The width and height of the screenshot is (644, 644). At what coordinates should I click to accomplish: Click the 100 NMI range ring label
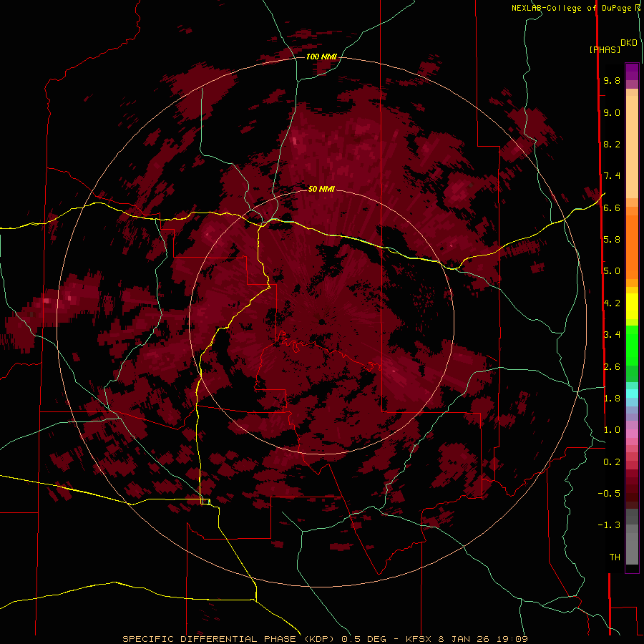[321, 57]
